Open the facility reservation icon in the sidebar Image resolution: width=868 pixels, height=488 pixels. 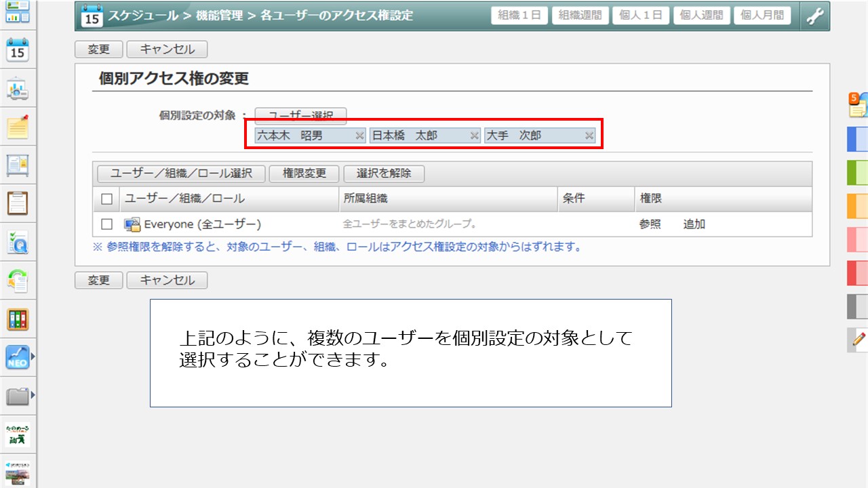tap(18, 89)
